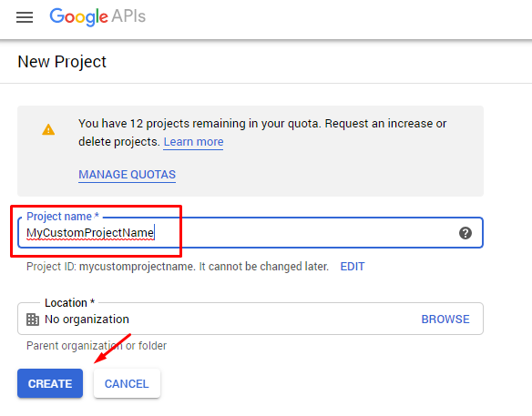Click the Project name field label
532x416 pixels.
click(63, 217)
